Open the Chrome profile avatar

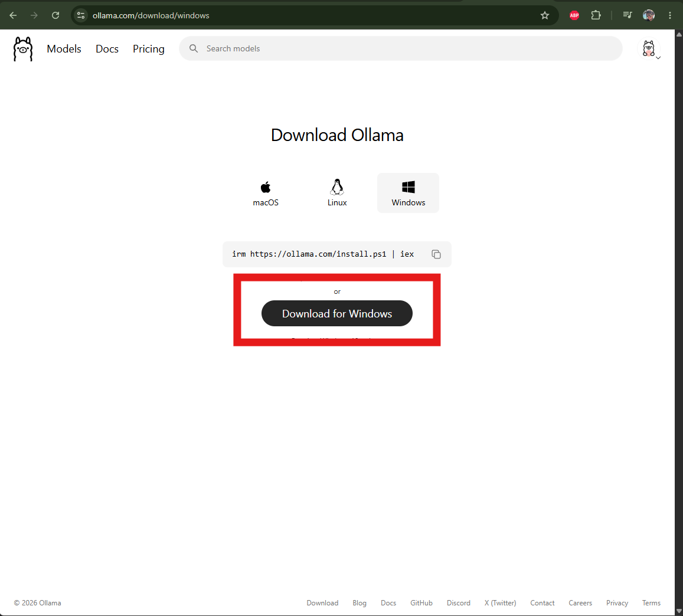click(649, 15)
